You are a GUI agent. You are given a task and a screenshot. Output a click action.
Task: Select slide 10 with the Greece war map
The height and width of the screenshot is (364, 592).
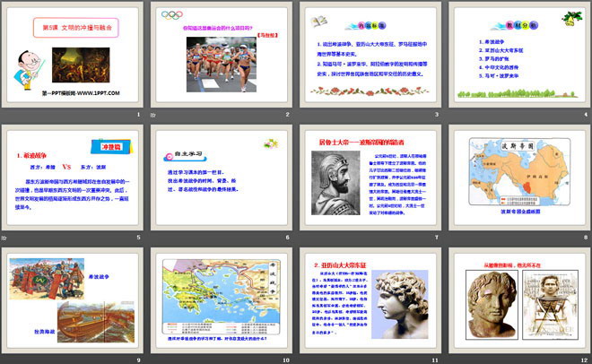(221, 301)
